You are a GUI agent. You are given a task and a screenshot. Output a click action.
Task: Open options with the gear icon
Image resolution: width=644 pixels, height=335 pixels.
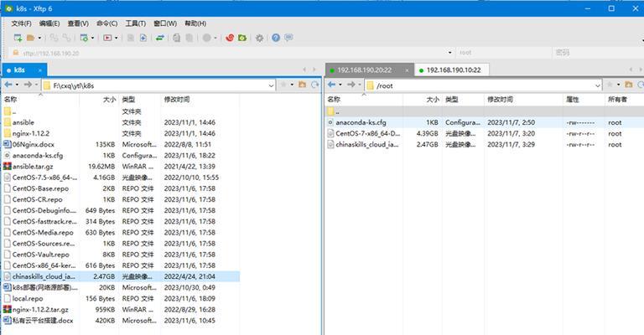coord(260,38)
